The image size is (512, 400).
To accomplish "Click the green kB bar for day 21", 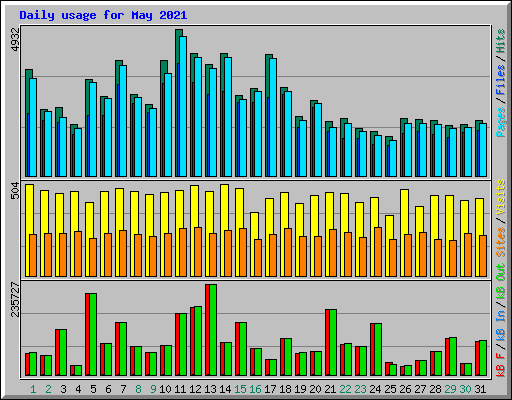I will point(333,343).
